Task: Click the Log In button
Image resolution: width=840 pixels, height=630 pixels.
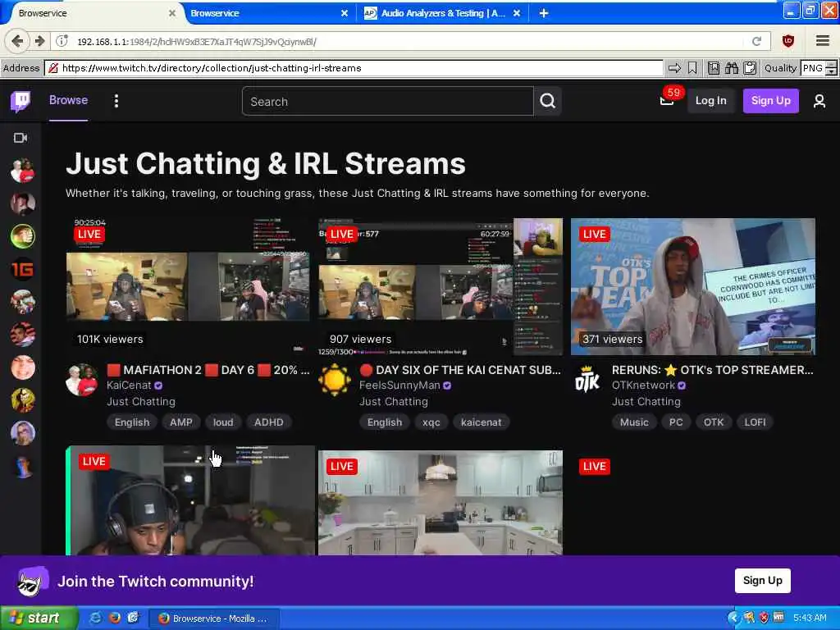Action: coord(711,101)
